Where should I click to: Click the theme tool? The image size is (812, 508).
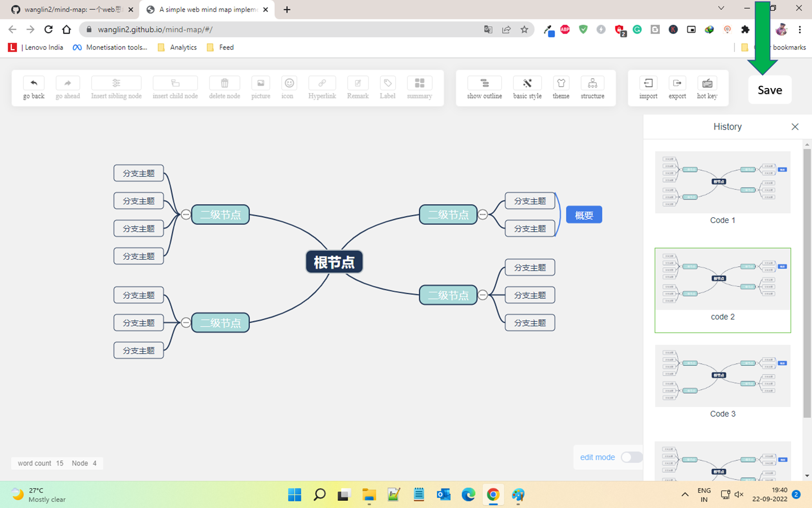pyautogui.click(x=561, y=87)
